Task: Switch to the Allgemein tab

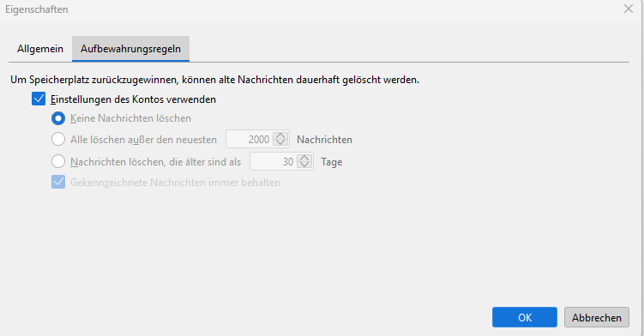Action: tap(40, 49)
